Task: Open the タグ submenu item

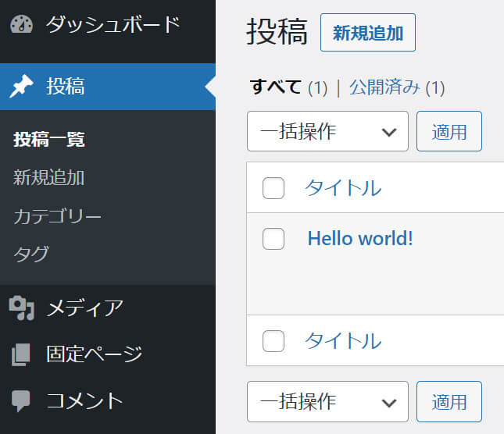Action: click(31, 254)
